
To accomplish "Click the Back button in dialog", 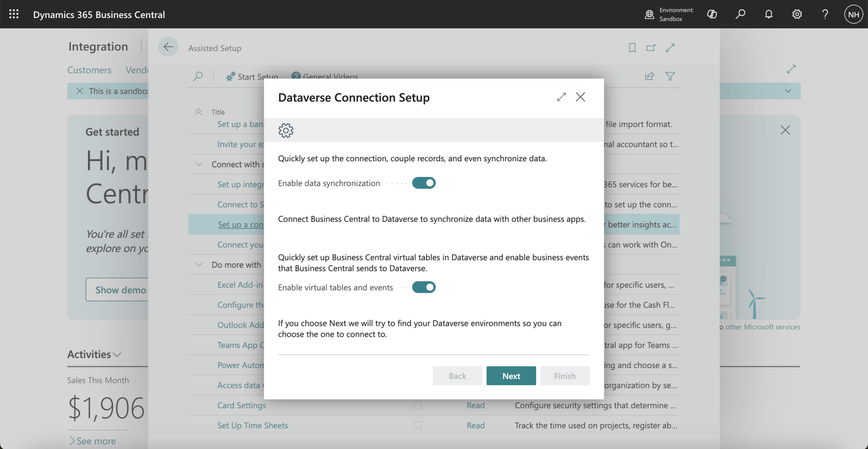I will point(457,376).
